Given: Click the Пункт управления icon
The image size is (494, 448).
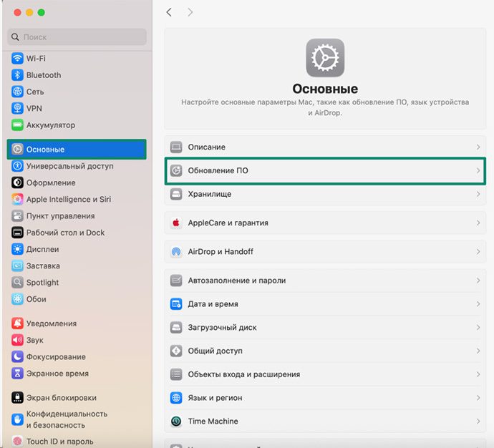Looking at the screenshot, I should tap(17, 216).
